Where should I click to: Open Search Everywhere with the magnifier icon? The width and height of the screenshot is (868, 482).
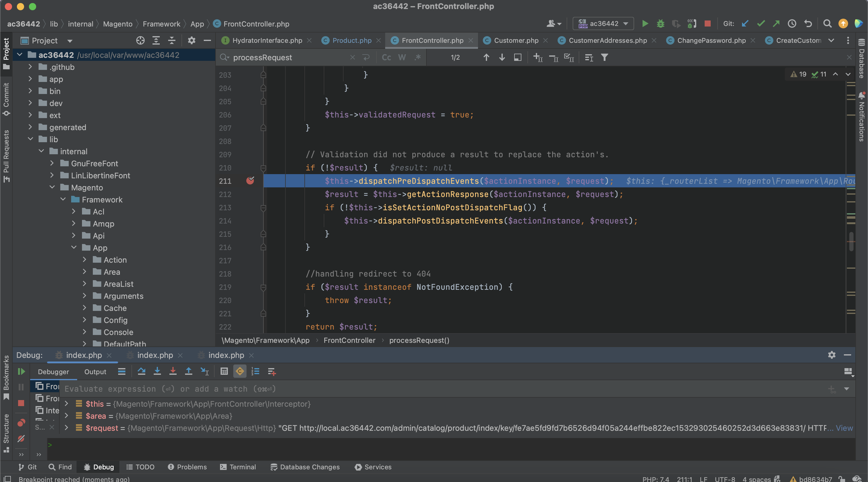click(827, 23)
